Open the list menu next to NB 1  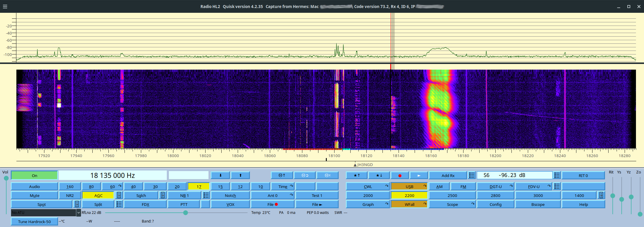coord(206,195)
